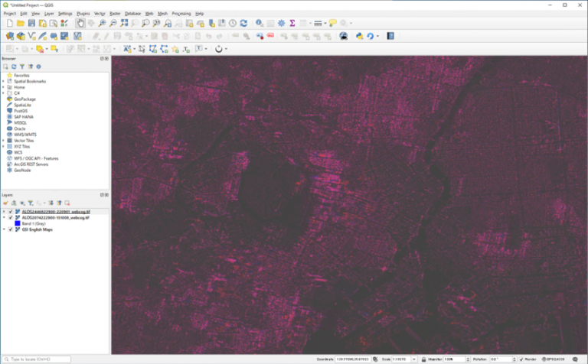This screenshot has height=364, width=588.
Task: Expand the Spatial Bookmarks browser node
Action: click(x=3, y=81)
